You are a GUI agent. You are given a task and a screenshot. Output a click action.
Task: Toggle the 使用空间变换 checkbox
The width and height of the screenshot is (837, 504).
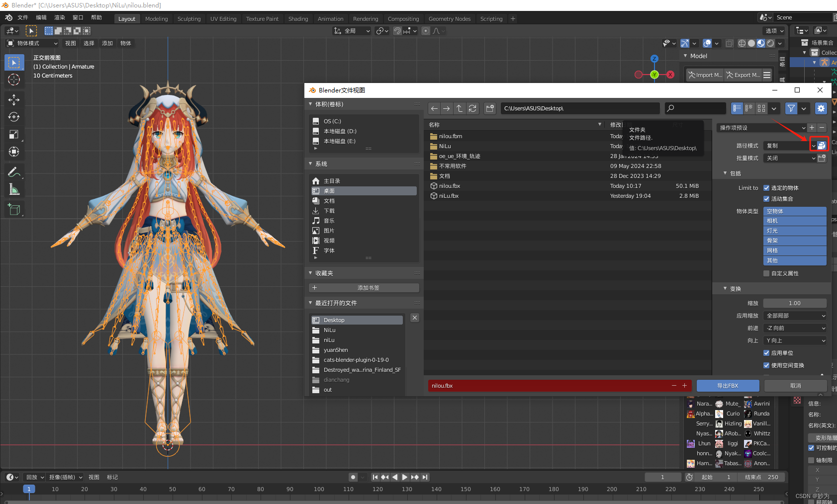[x=766, y=365]
